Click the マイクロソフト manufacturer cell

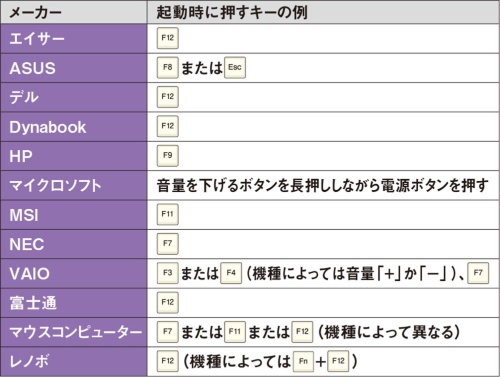[x=74, y=185]
